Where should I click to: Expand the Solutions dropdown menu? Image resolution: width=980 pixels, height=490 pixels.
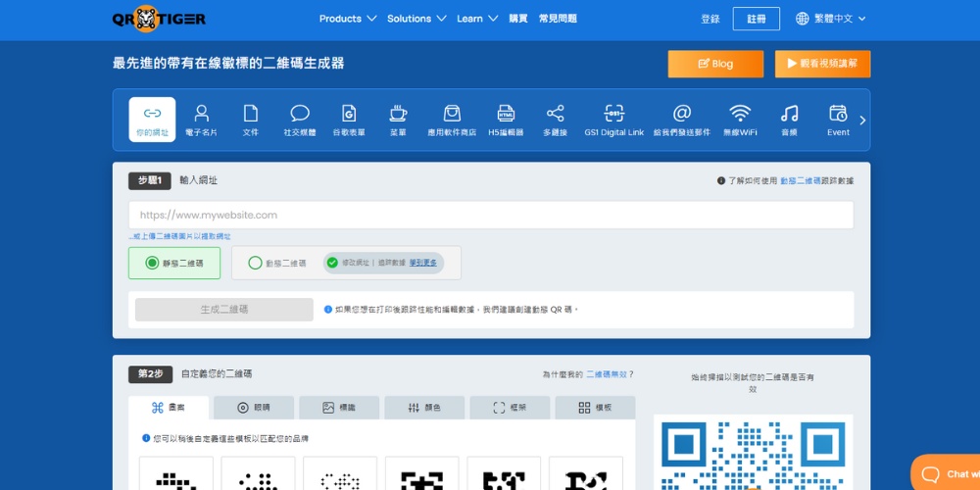click(x=416, y=19)
